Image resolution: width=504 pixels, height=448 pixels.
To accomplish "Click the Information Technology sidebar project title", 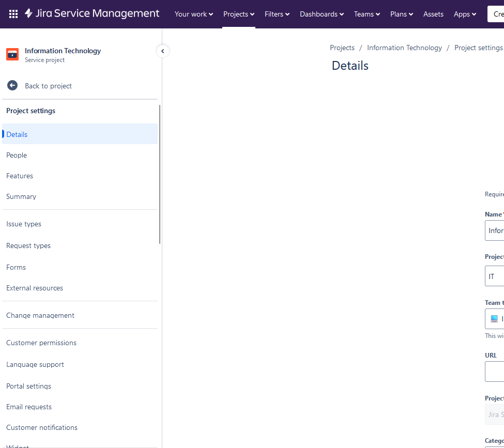I will click(x=63, y=51).
